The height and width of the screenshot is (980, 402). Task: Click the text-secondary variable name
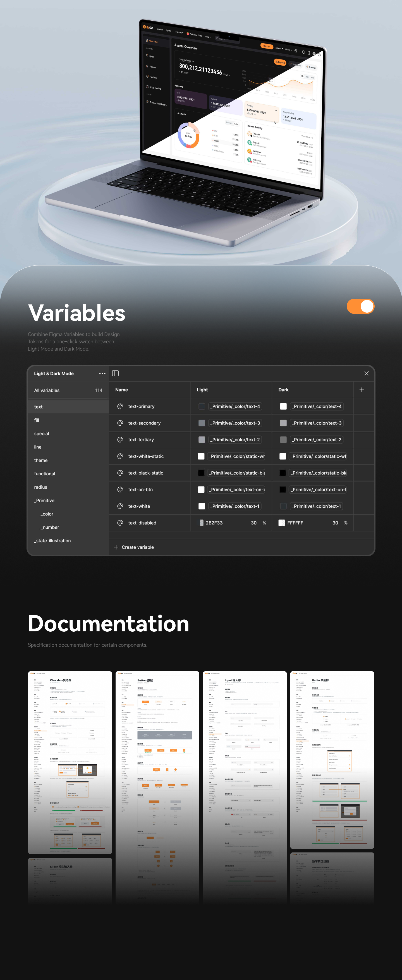(x=145, y=423)
